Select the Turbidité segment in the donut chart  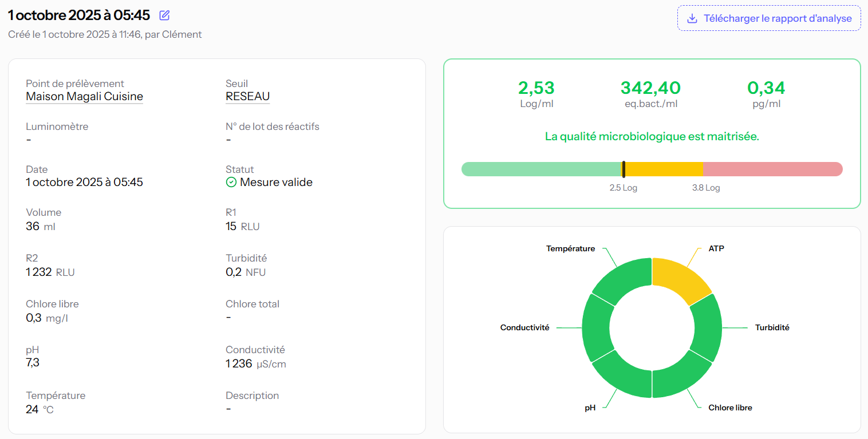tap(707, 328)
